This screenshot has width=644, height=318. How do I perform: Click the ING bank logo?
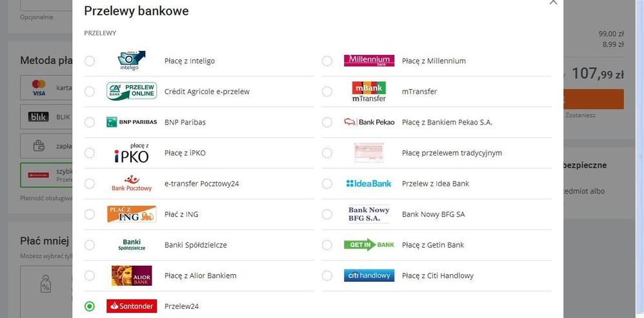pos(132,214)
